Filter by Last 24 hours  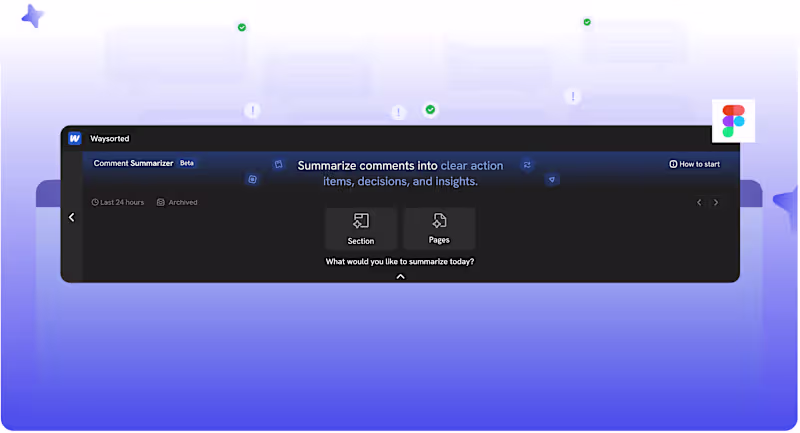tap(118, 202)
